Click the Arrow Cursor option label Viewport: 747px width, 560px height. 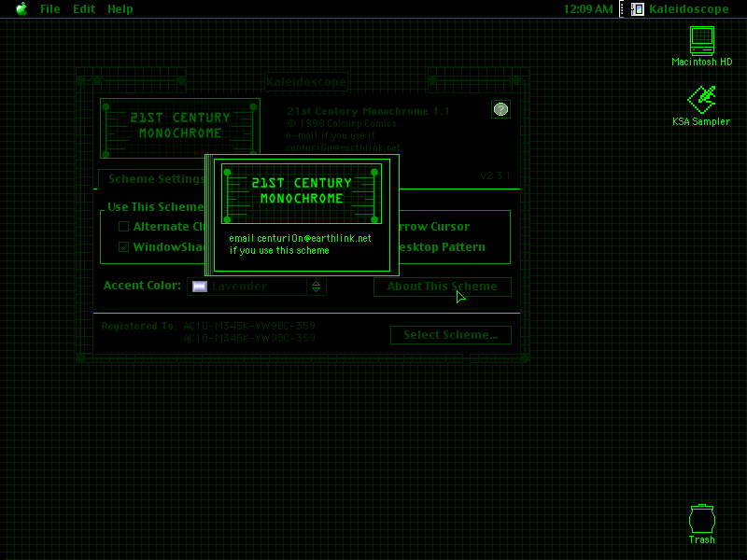pos(434,227)
